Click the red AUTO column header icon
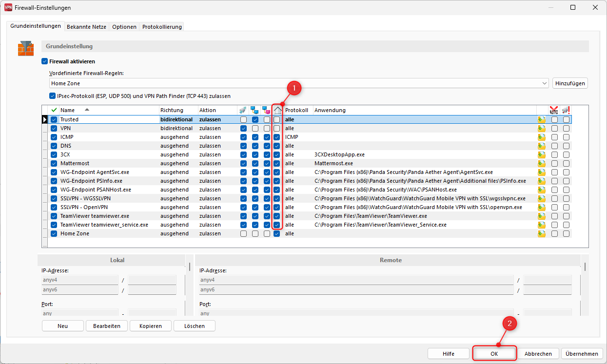Screen dimensions: 607x364 pyautogui.click(x=554, y=110)
